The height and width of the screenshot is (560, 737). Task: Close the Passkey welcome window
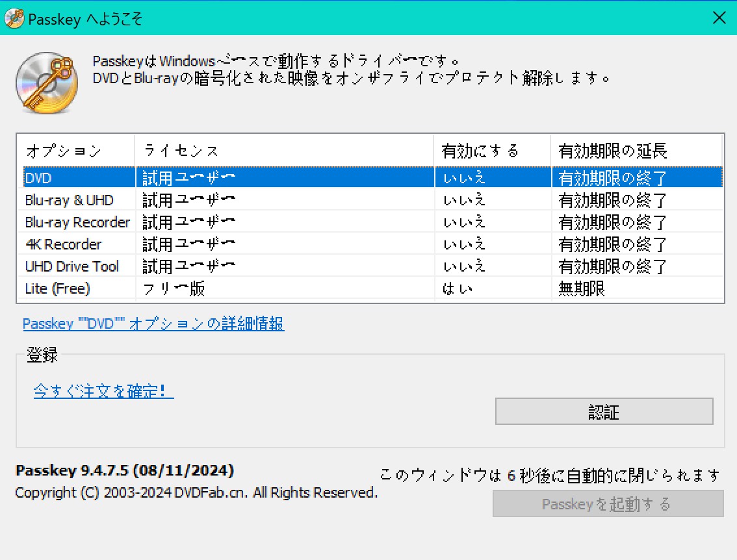click(719, 18)
